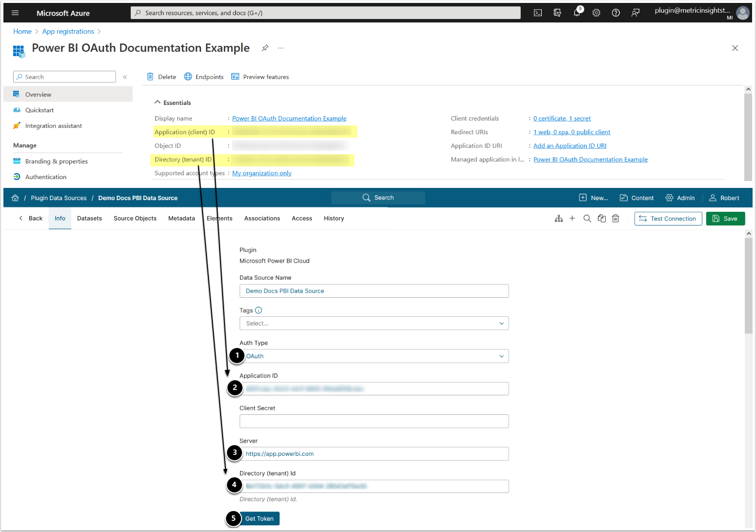Open the New... menu
Screen dimensions: 756x532
click(x=593, y=198)
